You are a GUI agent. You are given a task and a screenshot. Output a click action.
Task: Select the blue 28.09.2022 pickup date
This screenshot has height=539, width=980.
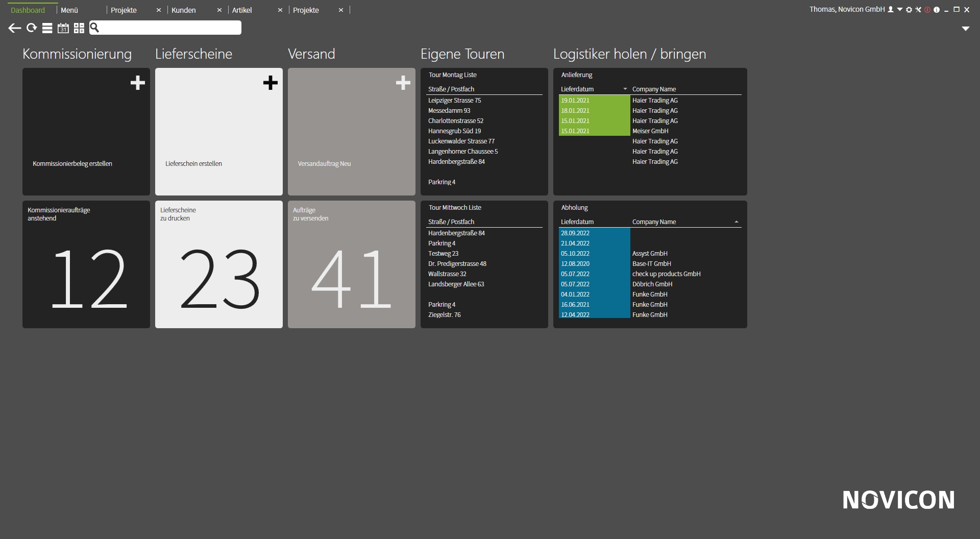point(595,233)
